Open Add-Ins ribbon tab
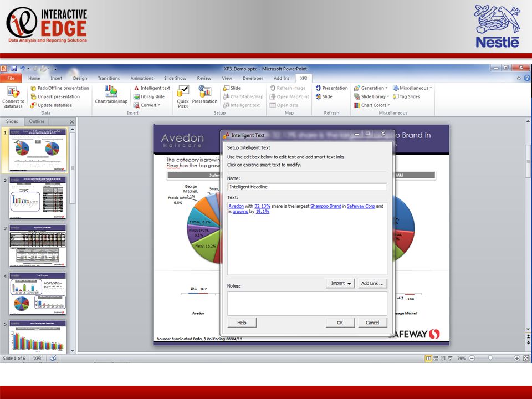Viewport: 532px width, 399px height. 282,78
